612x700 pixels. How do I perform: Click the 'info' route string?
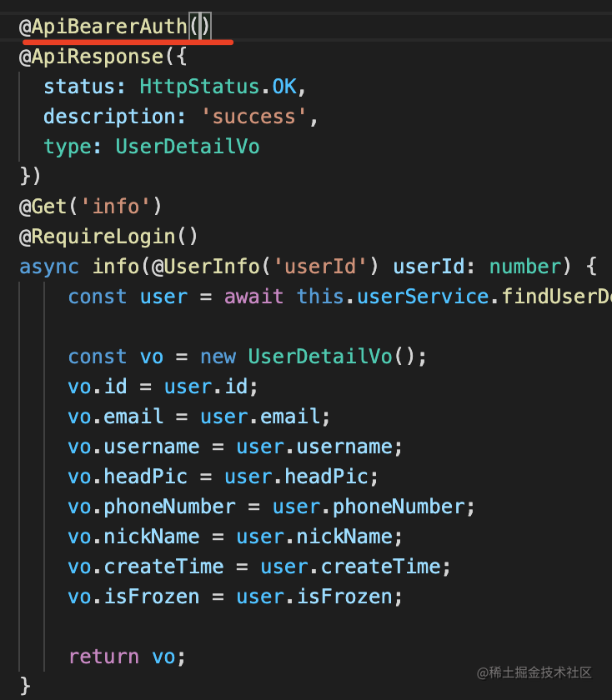[116, 207]
